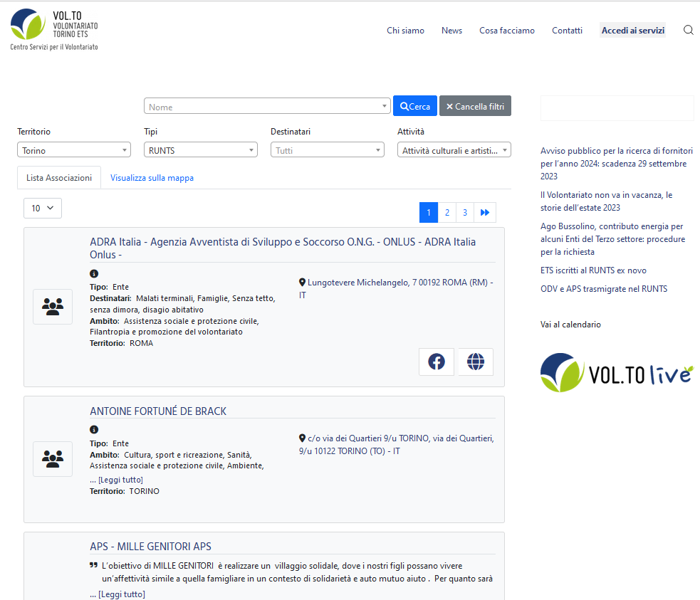Click the info icon under ADRA Italia
The image size is (700, 600).
click(94, 273)
